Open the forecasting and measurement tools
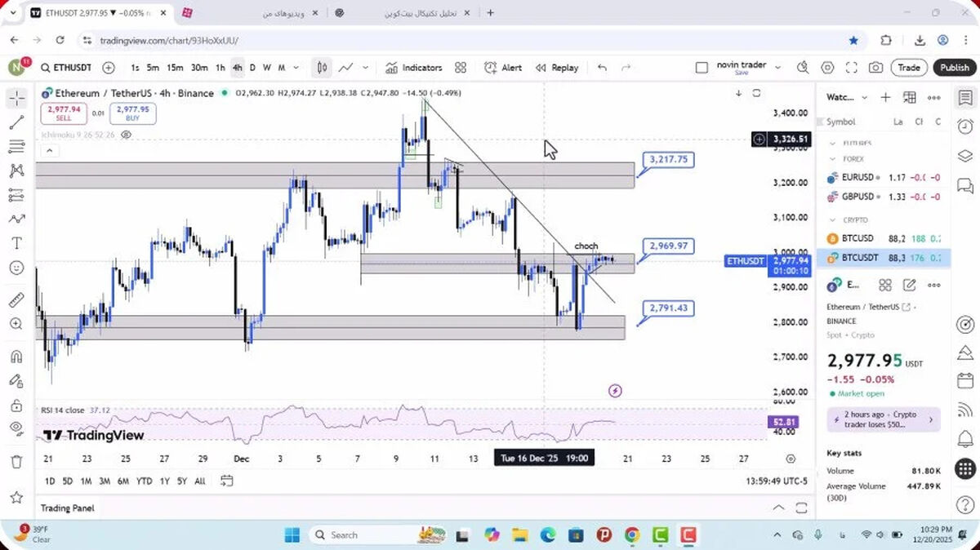980x550 pixels. [16, 195]
